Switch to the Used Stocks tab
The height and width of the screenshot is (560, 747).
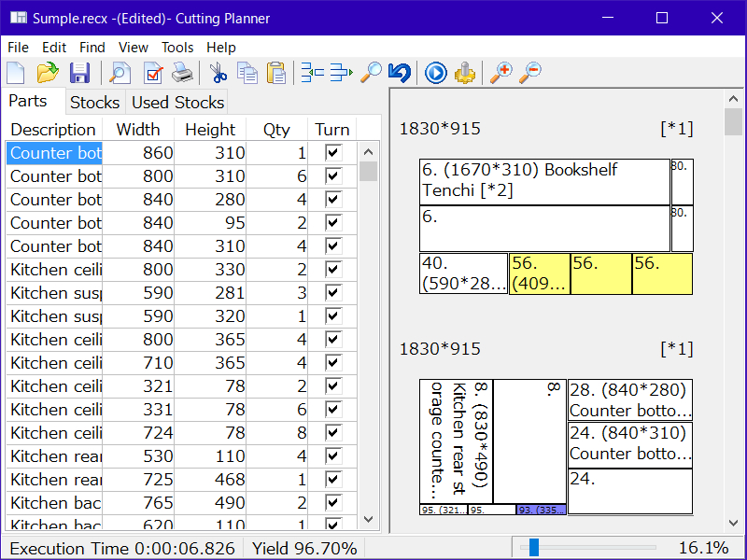tap(177, 103)
